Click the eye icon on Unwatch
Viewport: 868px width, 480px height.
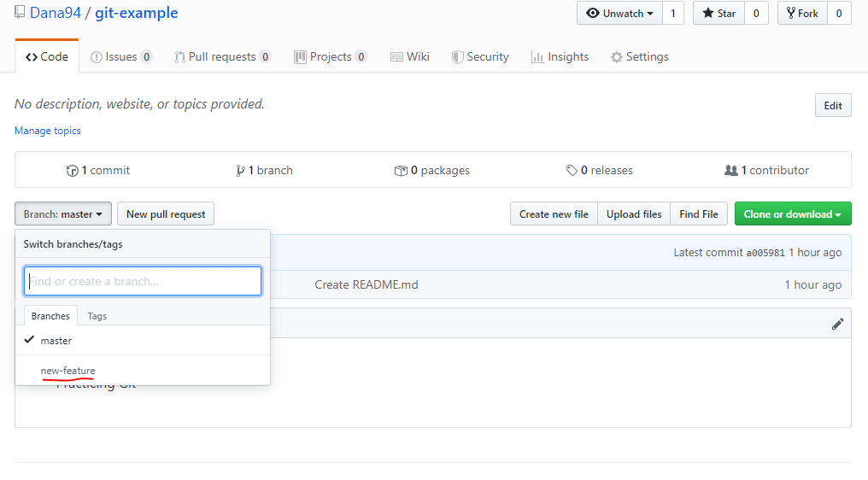tap(593, 13)
